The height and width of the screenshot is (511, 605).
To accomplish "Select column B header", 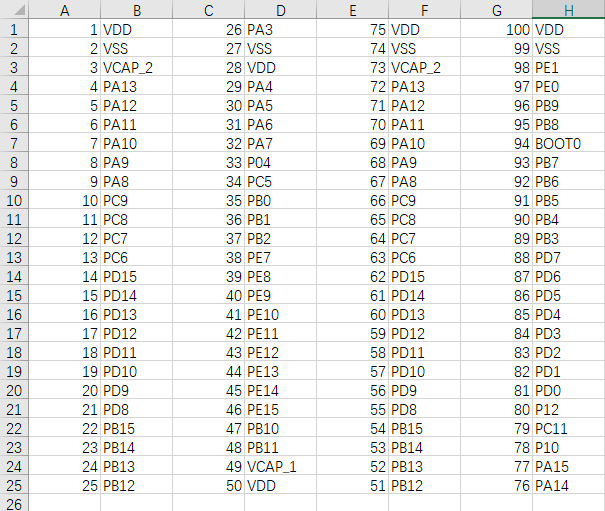I will click(x=136, y=10).
